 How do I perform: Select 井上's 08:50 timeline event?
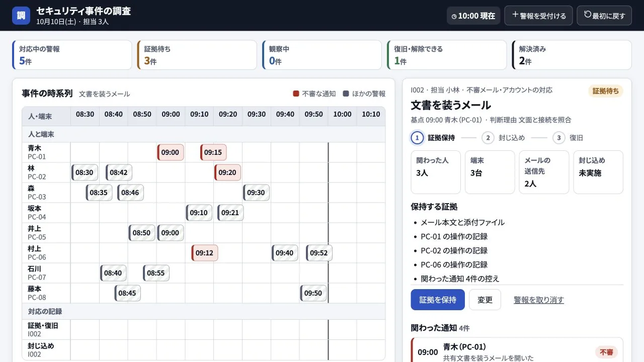tap(142, 233)
